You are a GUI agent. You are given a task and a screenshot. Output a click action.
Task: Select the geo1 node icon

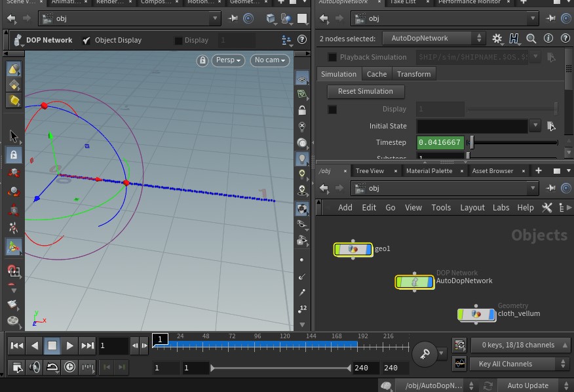click(x=353, y=250)
